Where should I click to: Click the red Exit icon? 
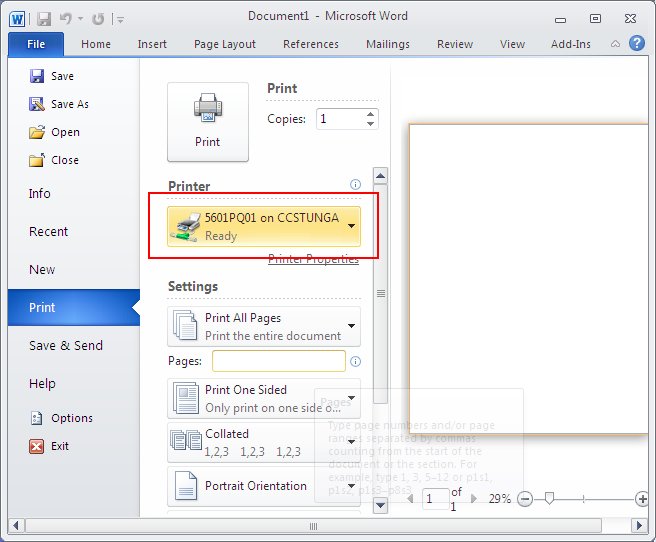click(37, 446)
